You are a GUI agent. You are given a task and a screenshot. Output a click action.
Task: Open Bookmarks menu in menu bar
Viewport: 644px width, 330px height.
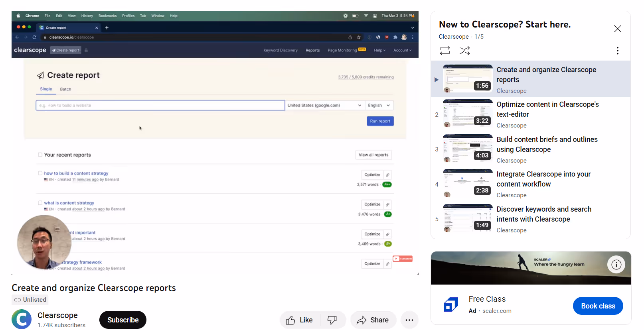107,16
